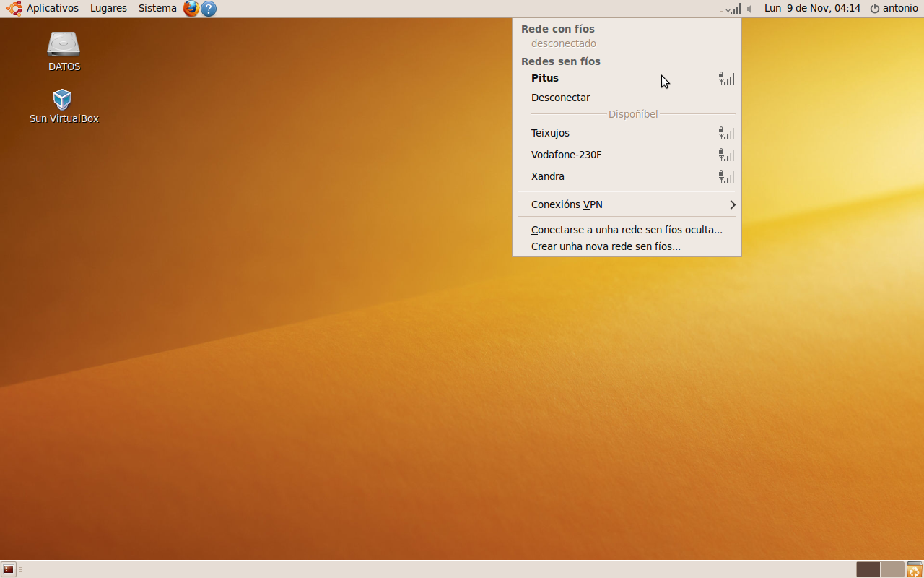Toggle to the second workspace
Image resolution: width=924 pixels, height=578 pixels.
pyautogui.click(x=892, y=569)
